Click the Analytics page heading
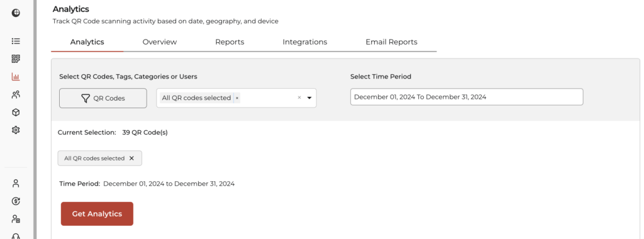 coord(70,9)
